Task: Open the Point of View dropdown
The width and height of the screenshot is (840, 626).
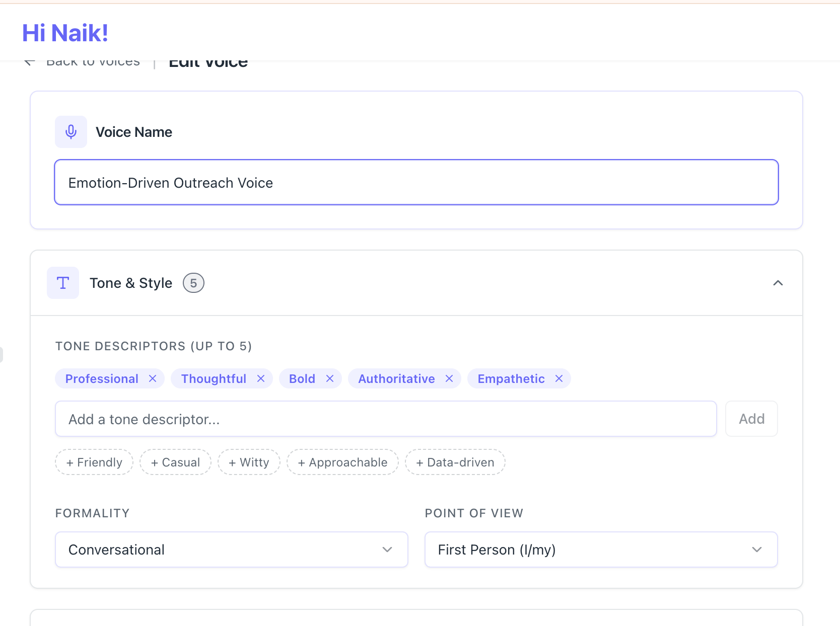Action: pyautogui.click(x=601, y=550)
